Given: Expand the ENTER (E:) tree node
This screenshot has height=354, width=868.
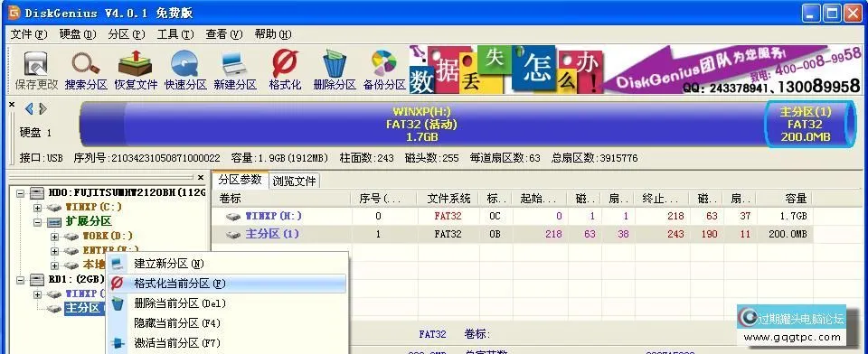Looking at the screenshot, I should point(55,250).
